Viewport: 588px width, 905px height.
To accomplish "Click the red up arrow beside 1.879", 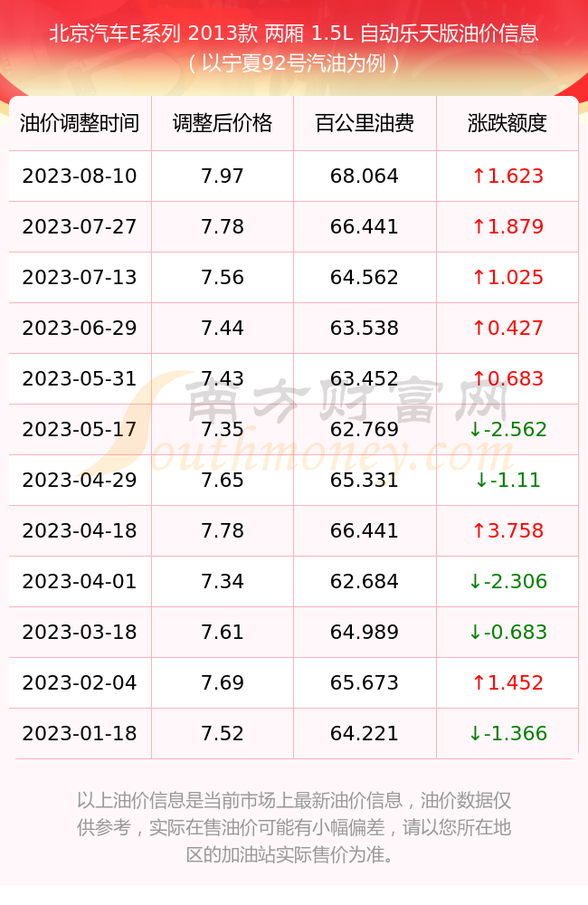I will [479, 226].
